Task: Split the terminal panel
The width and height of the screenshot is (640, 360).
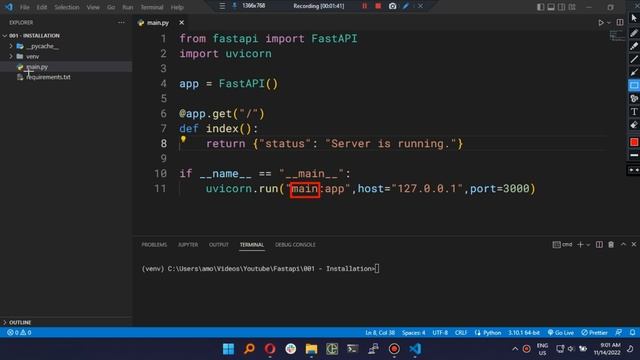Action: (599, 244)
